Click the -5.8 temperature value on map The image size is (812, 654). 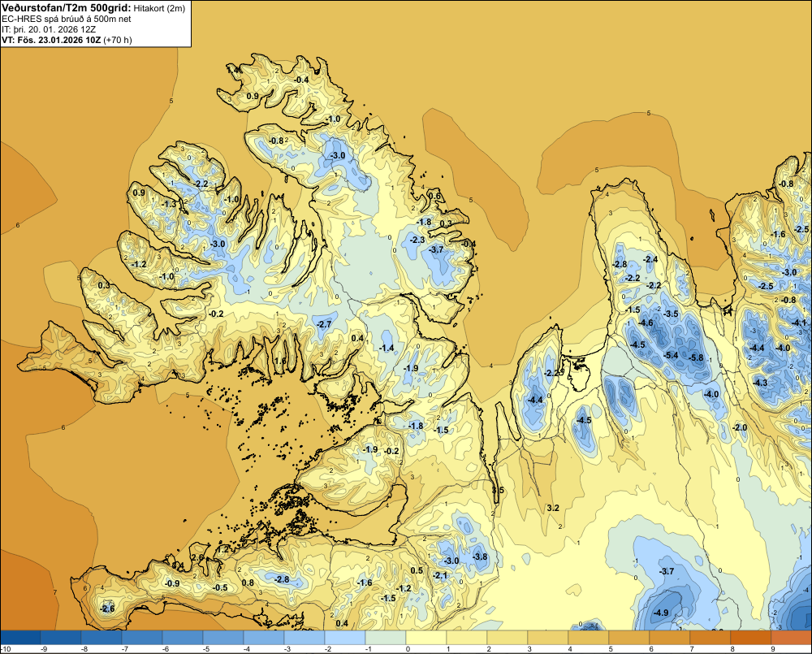pos(697,357)
